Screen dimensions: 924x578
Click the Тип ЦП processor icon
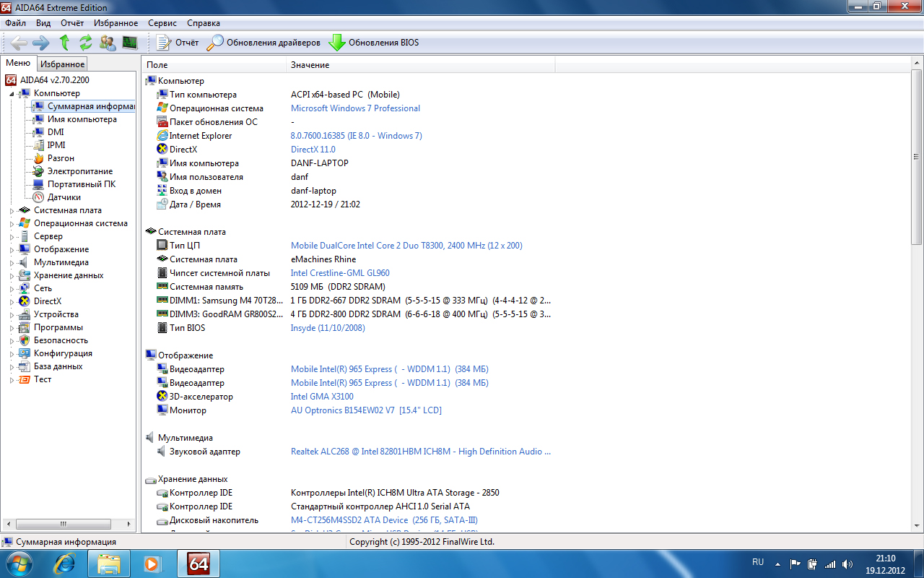click(162, 246)
